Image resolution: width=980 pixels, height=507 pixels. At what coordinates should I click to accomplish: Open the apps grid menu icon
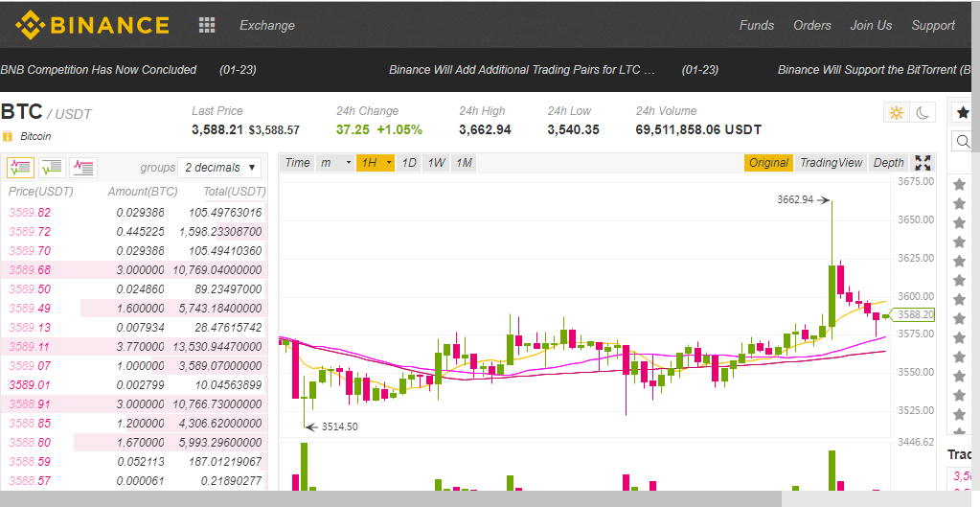pos(207,25)
